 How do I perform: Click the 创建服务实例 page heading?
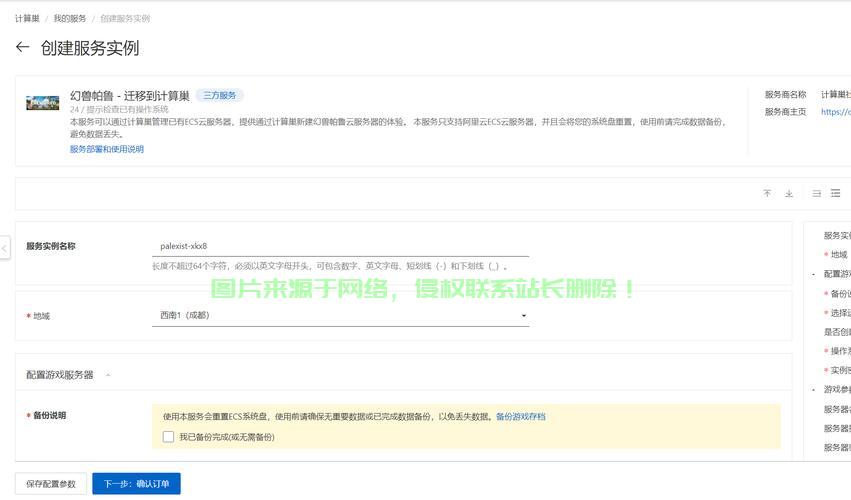coord(90,48)
